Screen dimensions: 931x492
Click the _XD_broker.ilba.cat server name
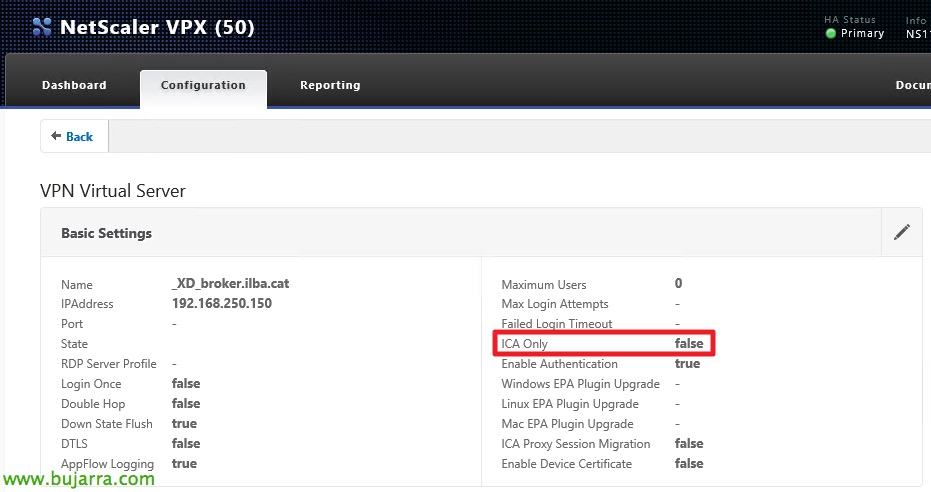coord(230,283)
